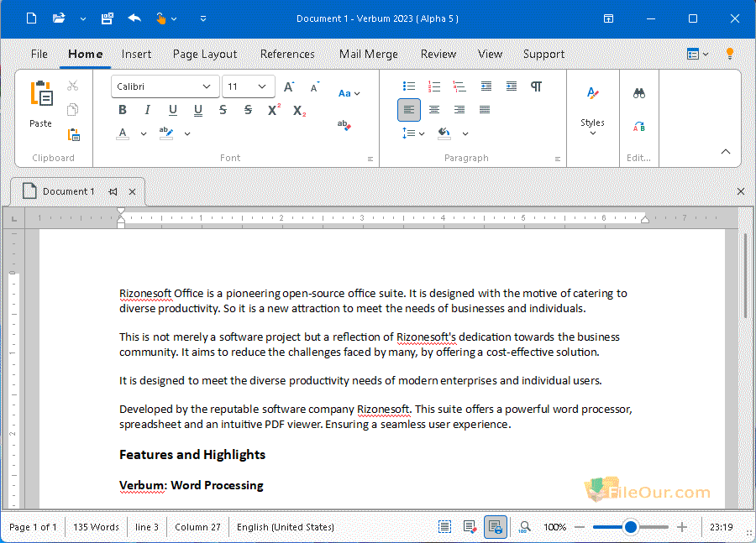Zoom out with the minus button
This screenshot has width=756, height=543.
click(580, 527)
